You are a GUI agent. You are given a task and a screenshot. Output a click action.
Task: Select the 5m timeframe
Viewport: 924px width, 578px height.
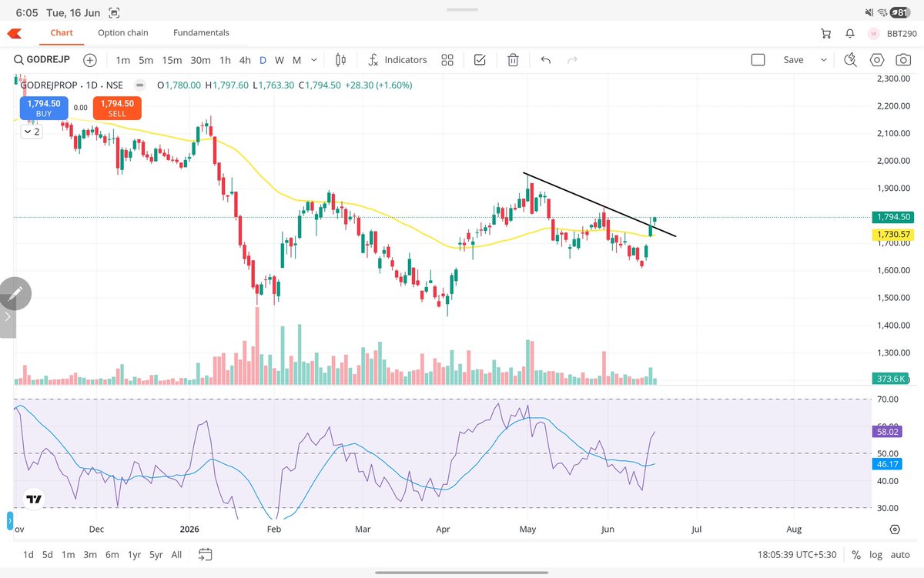[146, 60]
